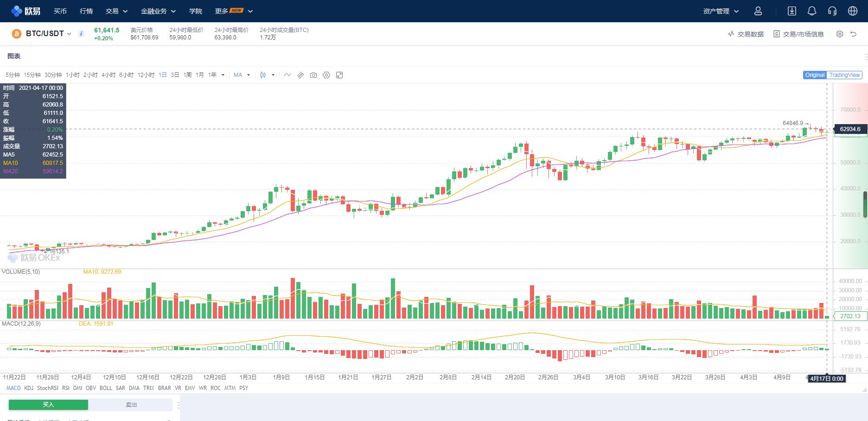Screen dimensions: 868x421
Task: Click the chart panel menu icon at right edge
Action: pos(866,57)
